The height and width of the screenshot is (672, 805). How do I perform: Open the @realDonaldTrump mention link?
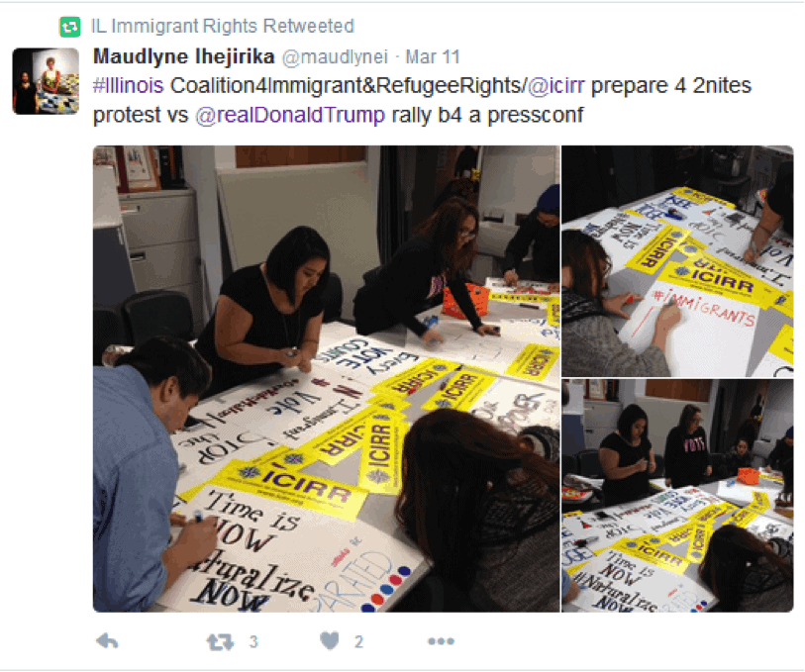(290, 115)
